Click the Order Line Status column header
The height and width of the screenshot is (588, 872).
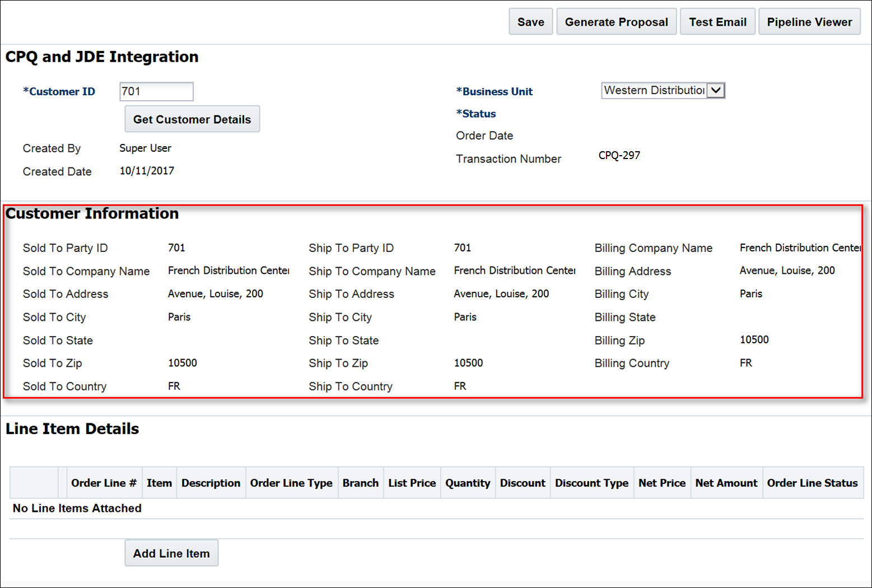[813, 482]
